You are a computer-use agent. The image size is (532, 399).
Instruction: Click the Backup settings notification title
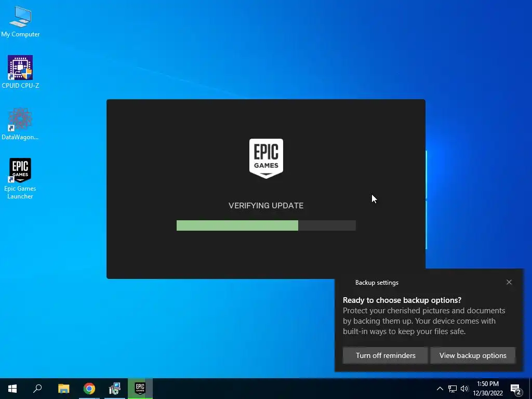click(377, 283)
